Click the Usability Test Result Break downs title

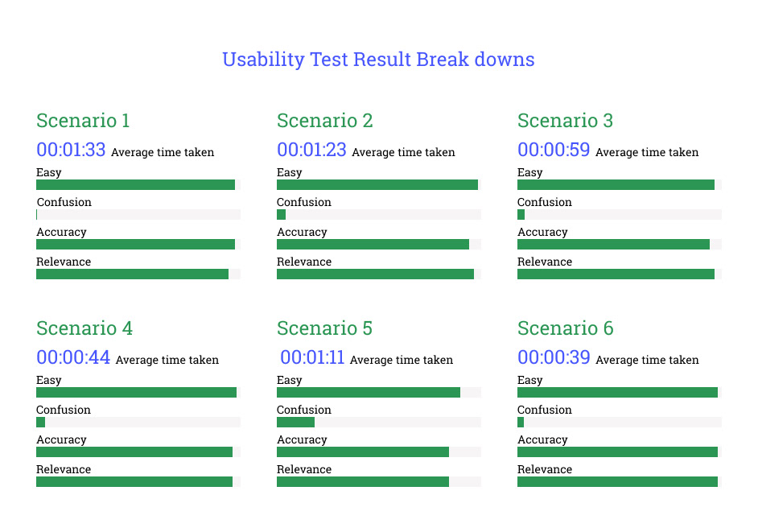pos(378,60)
